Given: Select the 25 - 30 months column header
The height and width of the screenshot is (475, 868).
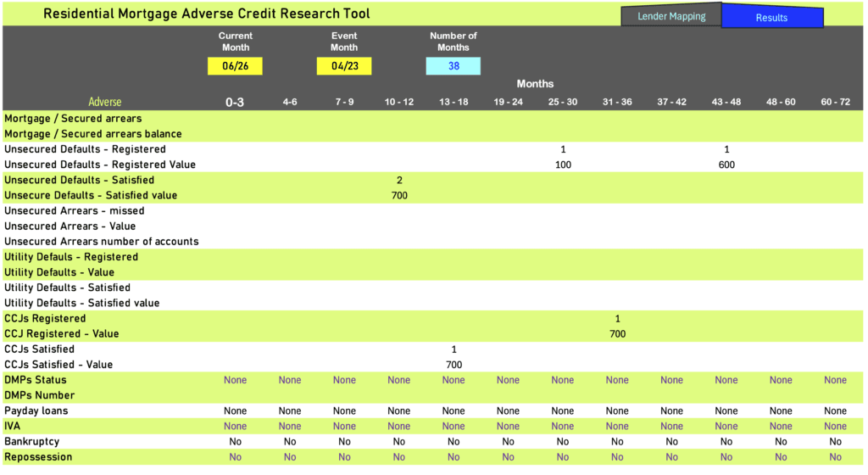Looking at the screenshot, I should click(x=563, y=102).
